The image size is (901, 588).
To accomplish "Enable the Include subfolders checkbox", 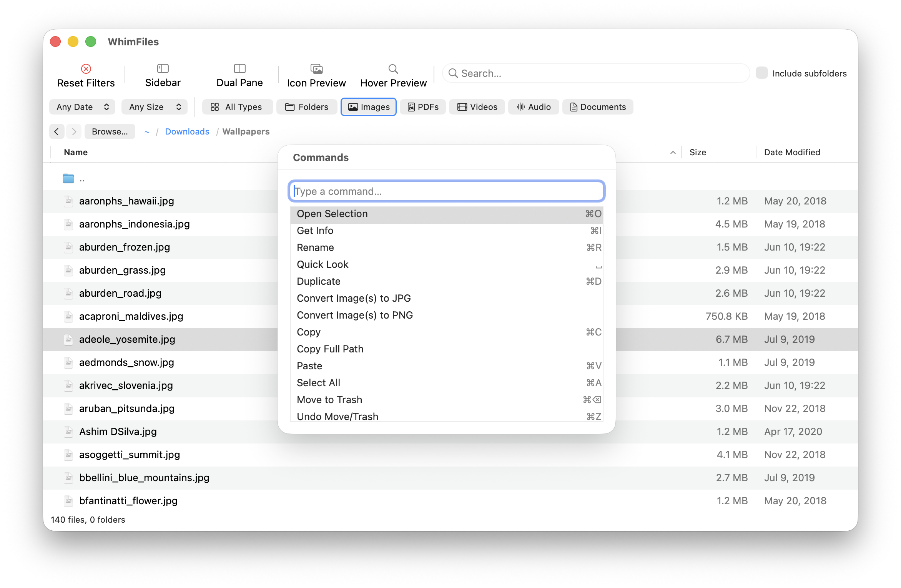I will pos(762,73).
